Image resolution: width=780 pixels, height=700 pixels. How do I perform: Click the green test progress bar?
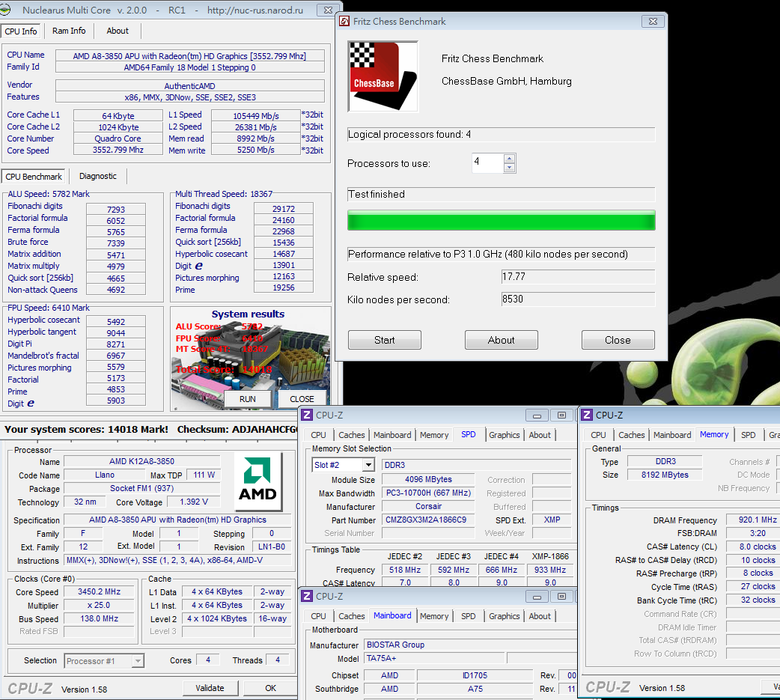501,220
